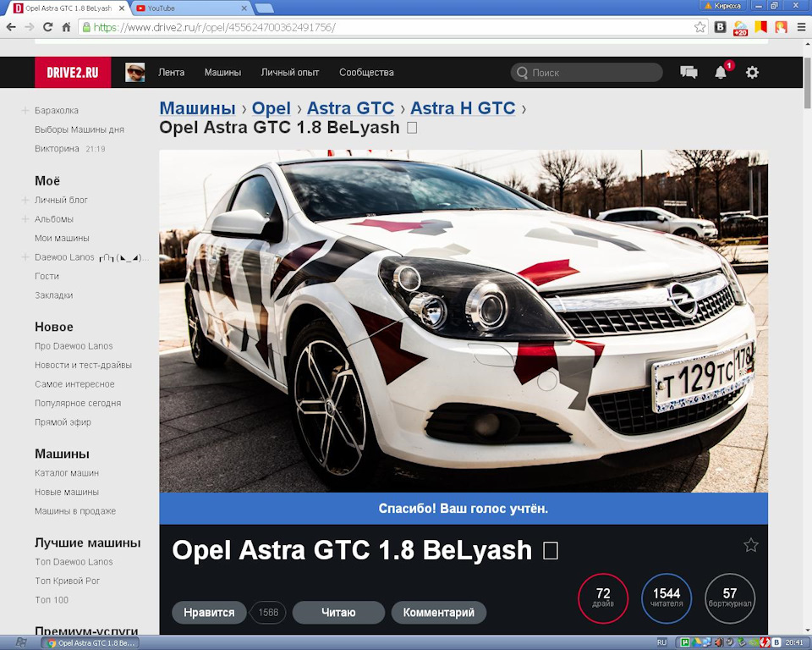Open Про Daewoo Lanos link

point(74,346)
